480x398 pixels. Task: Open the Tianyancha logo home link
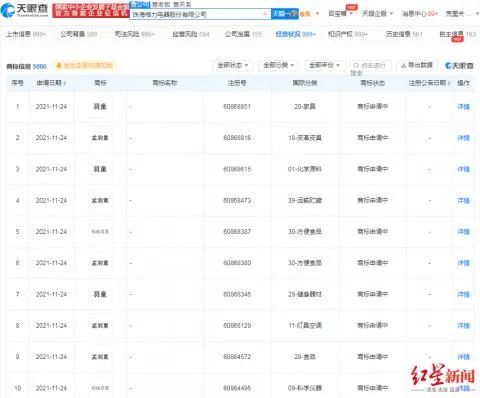[x=25, y=10]
